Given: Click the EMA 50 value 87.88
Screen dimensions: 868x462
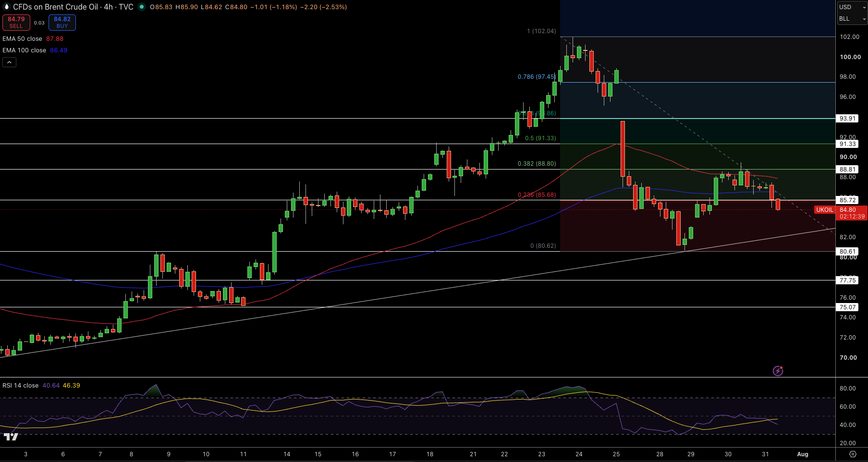Looking at the screenshot, I should (x=55, y=39).
